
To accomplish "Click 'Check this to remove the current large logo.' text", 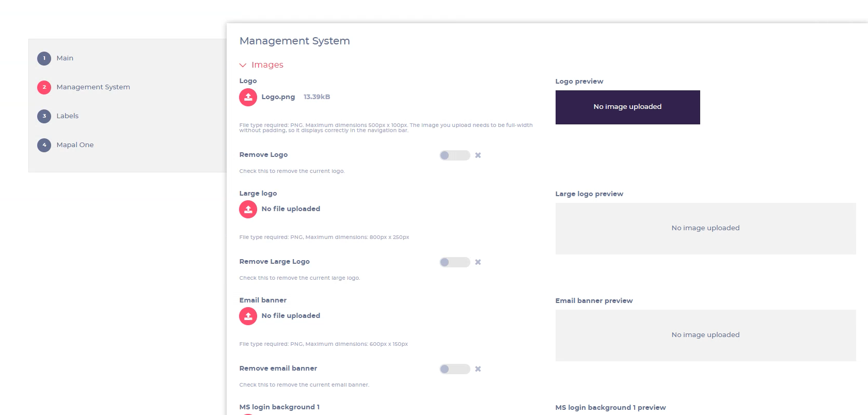I will pyautogui.click(x=299, y=278).
